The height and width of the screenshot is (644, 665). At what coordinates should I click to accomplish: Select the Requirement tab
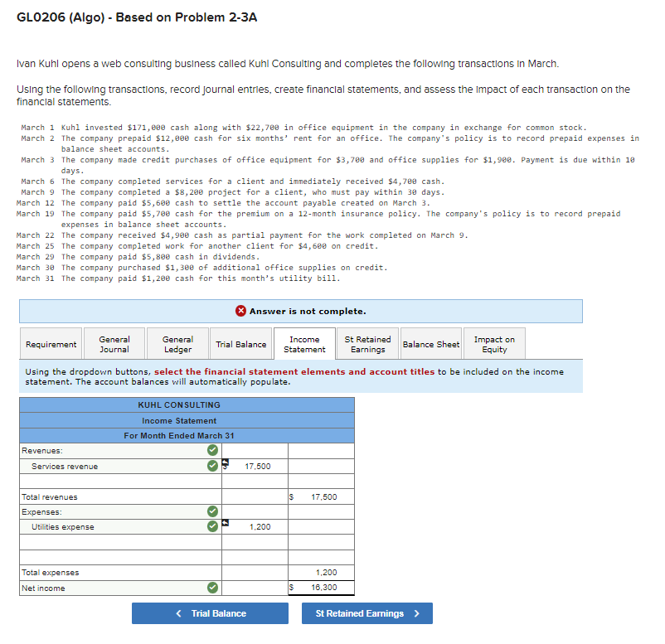[51, 343]
